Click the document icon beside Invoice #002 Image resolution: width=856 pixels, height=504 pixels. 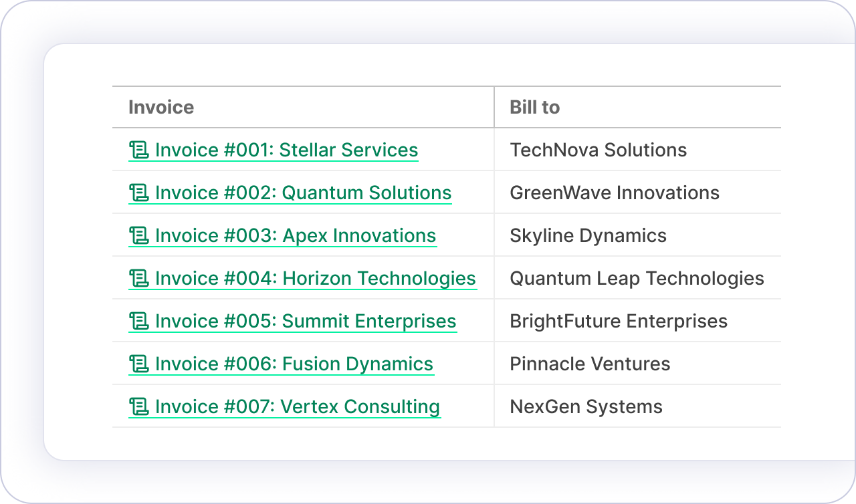[138, 193]
